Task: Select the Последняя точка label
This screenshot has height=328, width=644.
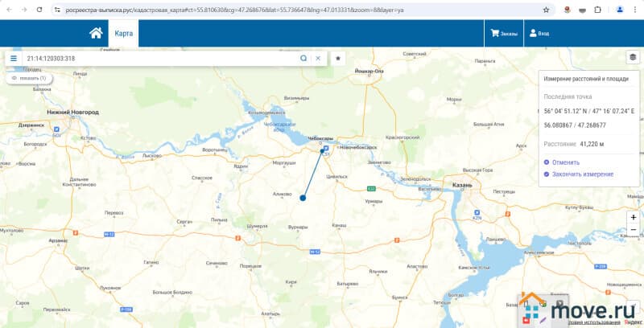Action: (568, 96)
